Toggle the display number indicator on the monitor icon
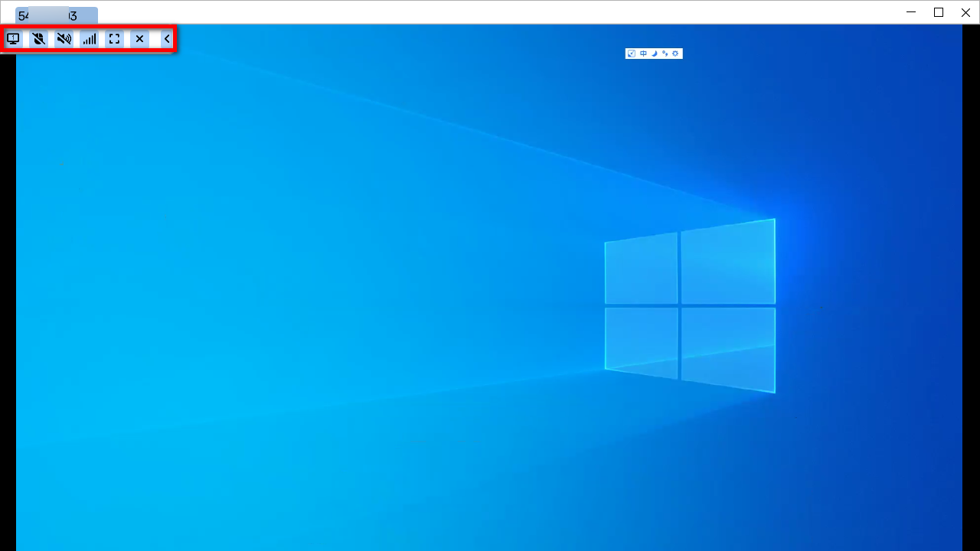 (x=12, y=38)
